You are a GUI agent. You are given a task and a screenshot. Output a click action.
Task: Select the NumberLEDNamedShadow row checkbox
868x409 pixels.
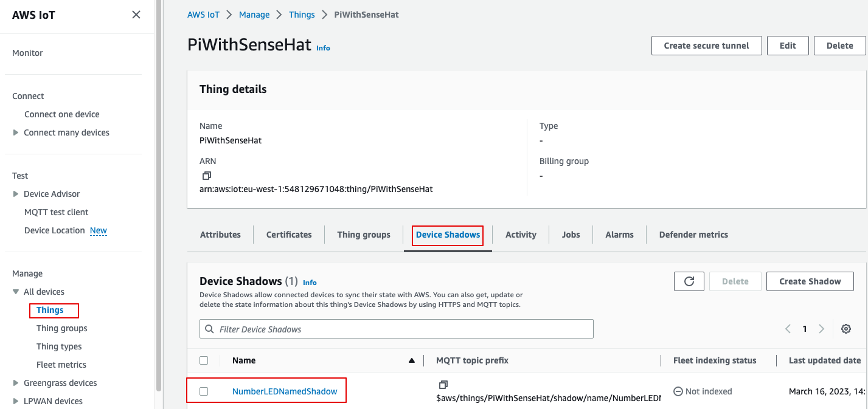204,391
